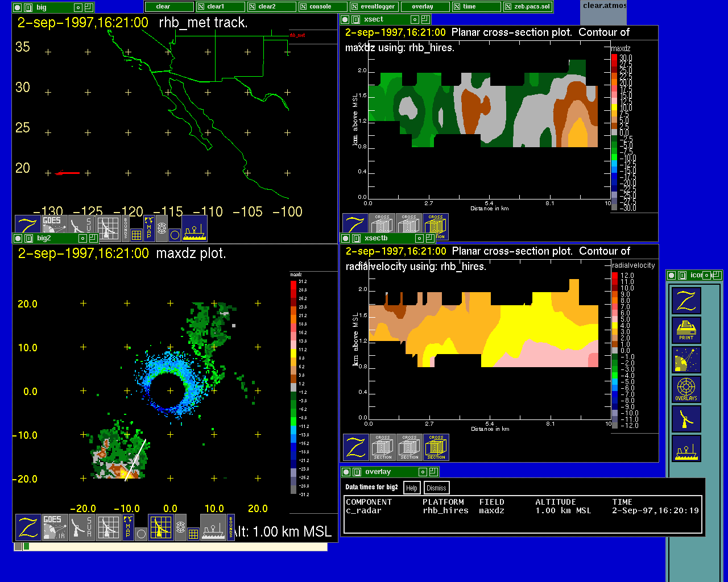Click the ship platform icon in rhb_met track window
The width and height of the screenshot is (728, 582).
coord(195,228)
